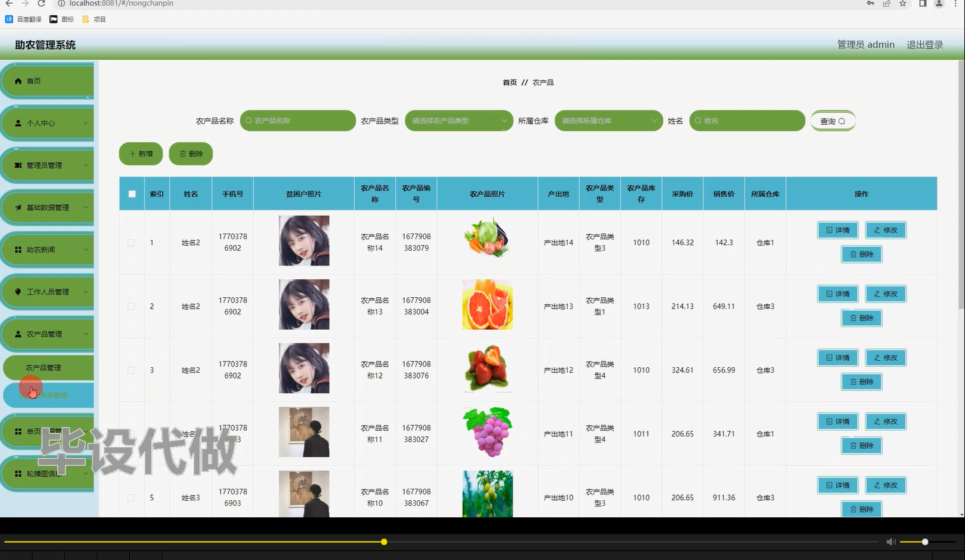Tick the checkbox for row 1
This screenshot has width=965, height=560.
(131, 243)
